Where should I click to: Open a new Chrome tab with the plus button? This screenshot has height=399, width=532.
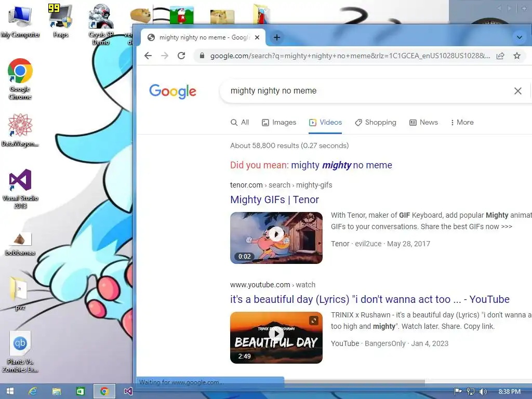(x=276, y=37)
